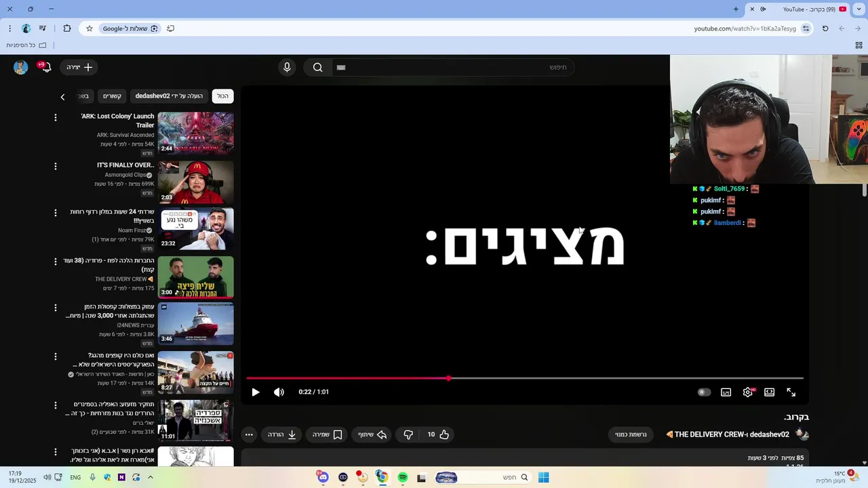
Task: Show hidden system tray icons
Action: point(151,478)
